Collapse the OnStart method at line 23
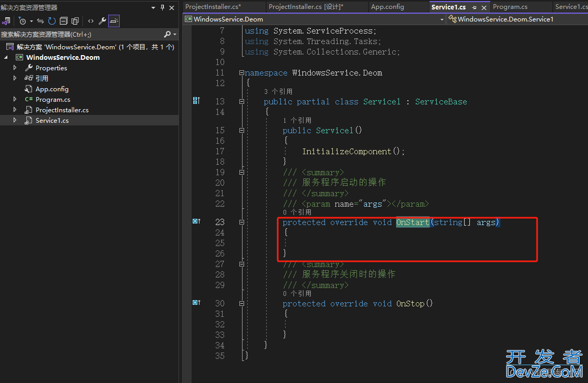Viewport: 588px width, 383px height. [x=241, y=222]
